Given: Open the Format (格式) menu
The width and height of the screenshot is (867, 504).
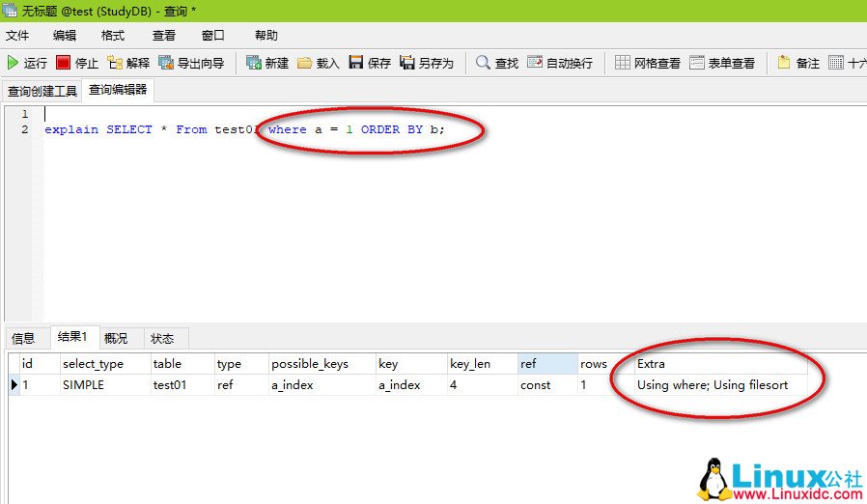Looking at the screenshot, I should [113, 36].
